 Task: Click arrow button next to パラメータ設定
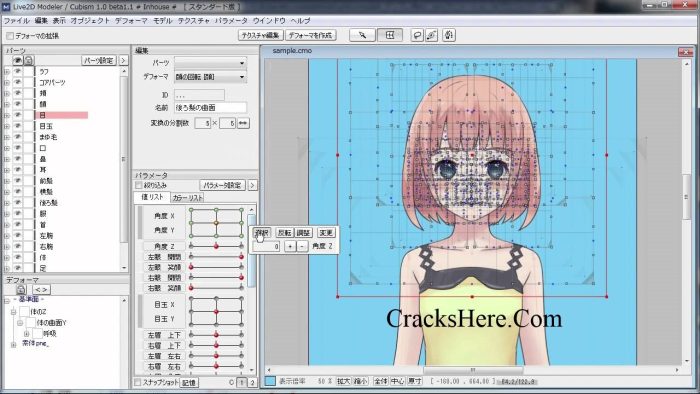[252, 185]
